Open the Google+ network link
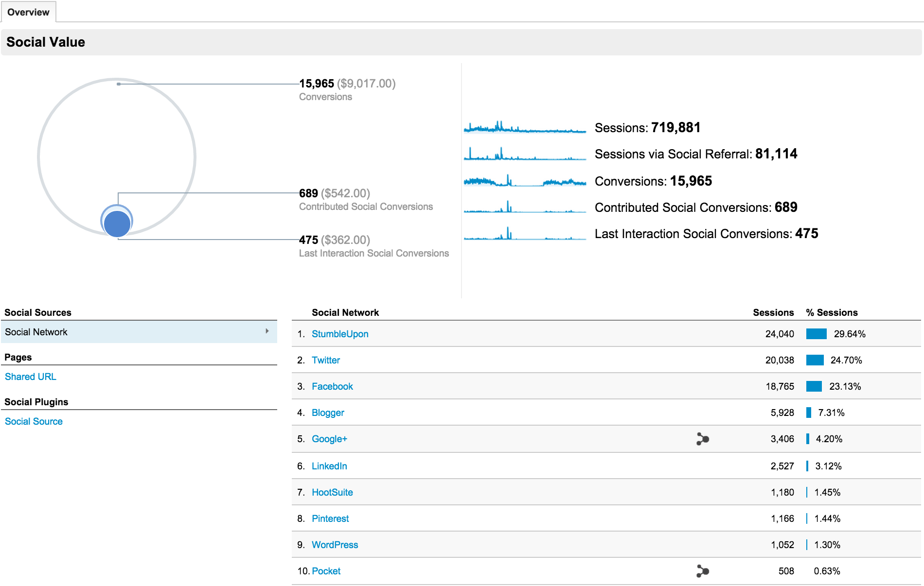This screenshot has height=586, width=924. [329, 439]
